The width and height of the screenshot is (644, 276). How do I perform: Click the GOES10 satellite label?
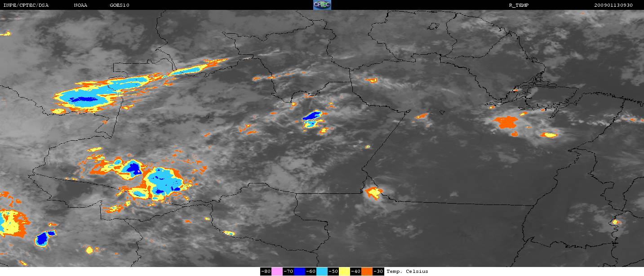tap(120, 5)
